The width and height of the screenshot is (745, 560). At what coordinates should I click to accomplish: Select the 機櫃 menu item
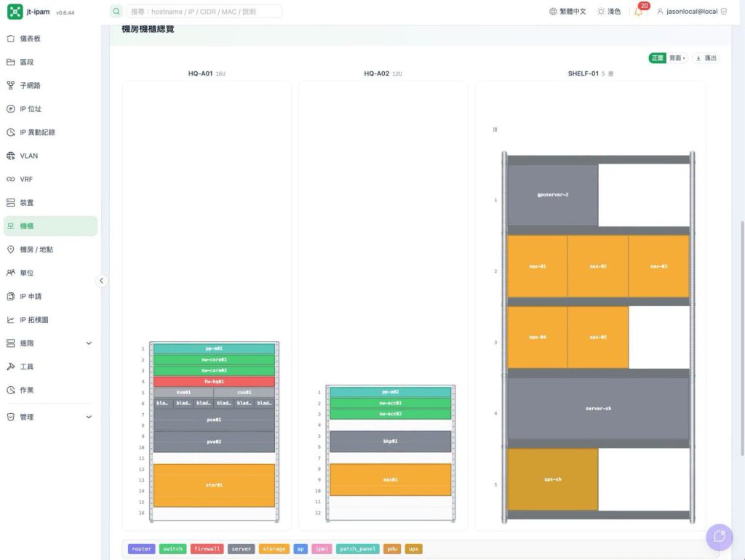pos(50,226)
